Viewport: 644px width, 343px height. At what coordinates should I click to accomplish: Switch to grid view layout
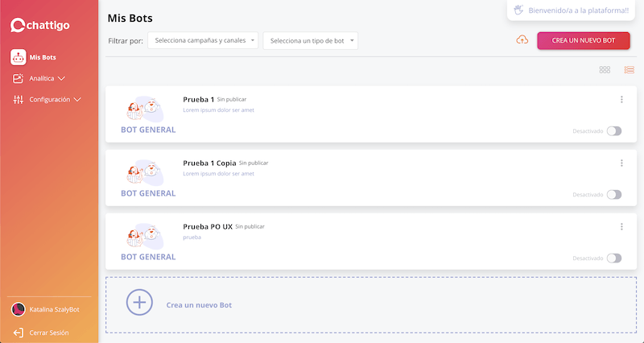tap(605, 70)
